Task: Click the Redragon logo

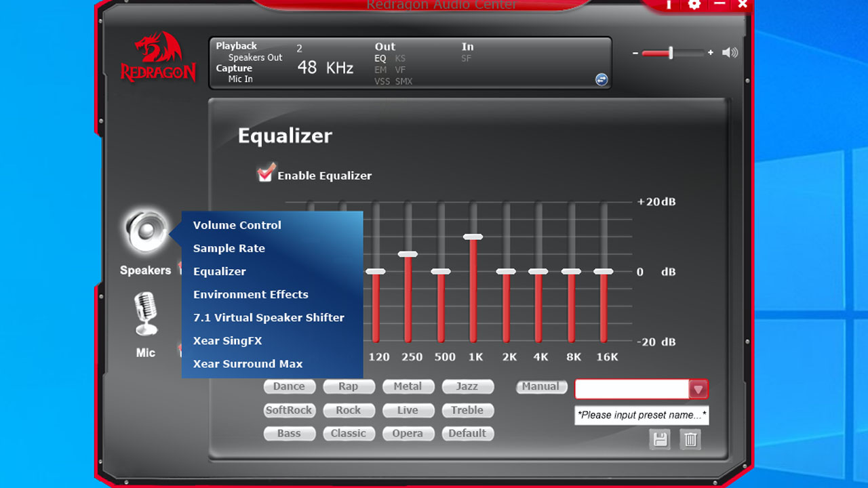Action: (158, 57)
